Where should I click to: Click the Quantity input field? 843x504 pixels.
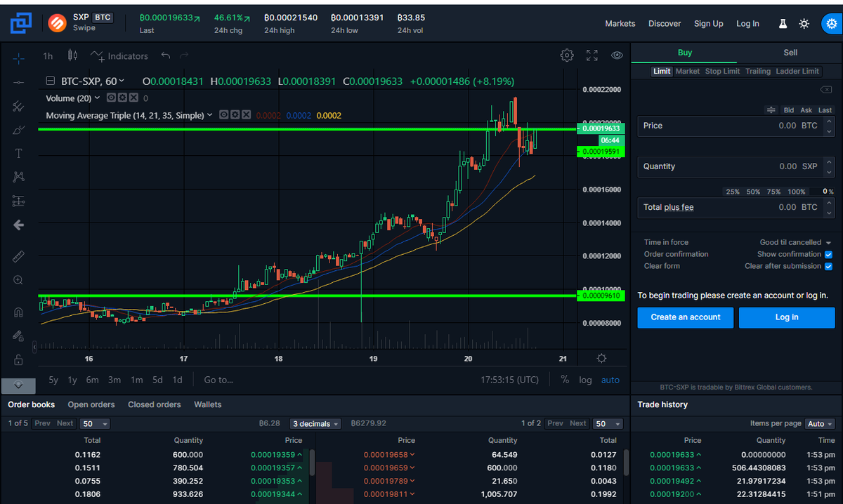tap(736, 166)
